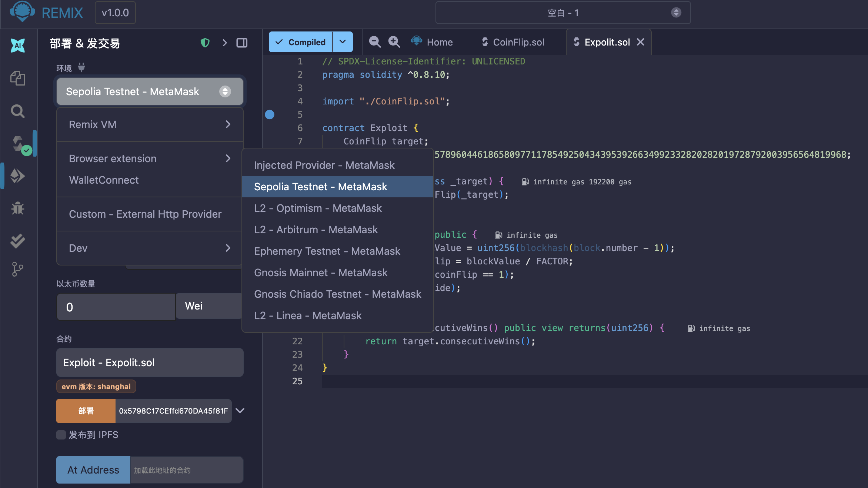
Task: Click the At Address button
Action: 93,470
